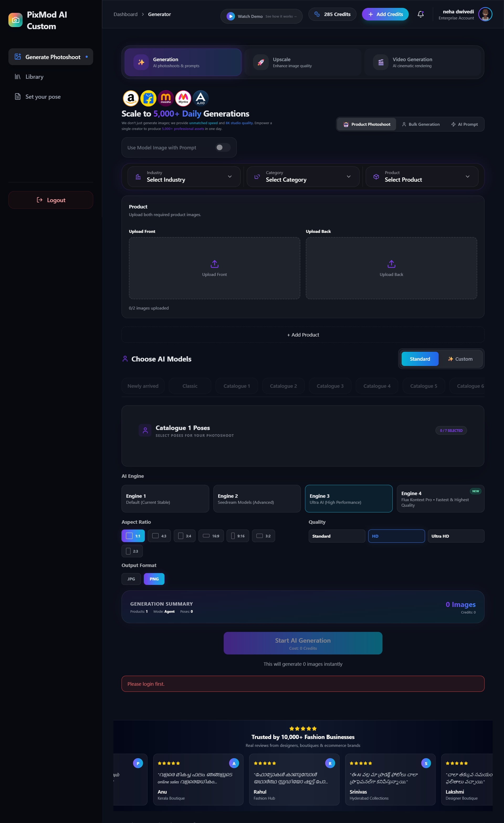Click the + Add Product button
This screenshot has height=823, width=504.
(x=303, y=335)
